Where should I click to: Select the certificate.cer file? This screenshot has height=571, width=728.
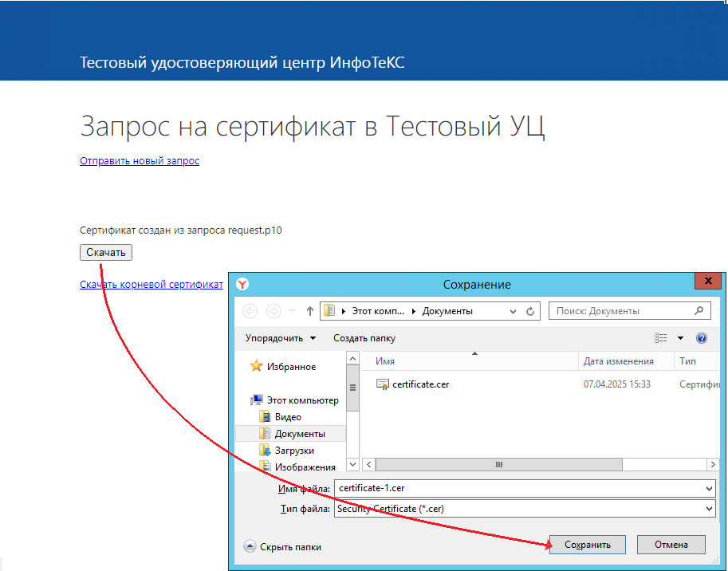(421, 384)
